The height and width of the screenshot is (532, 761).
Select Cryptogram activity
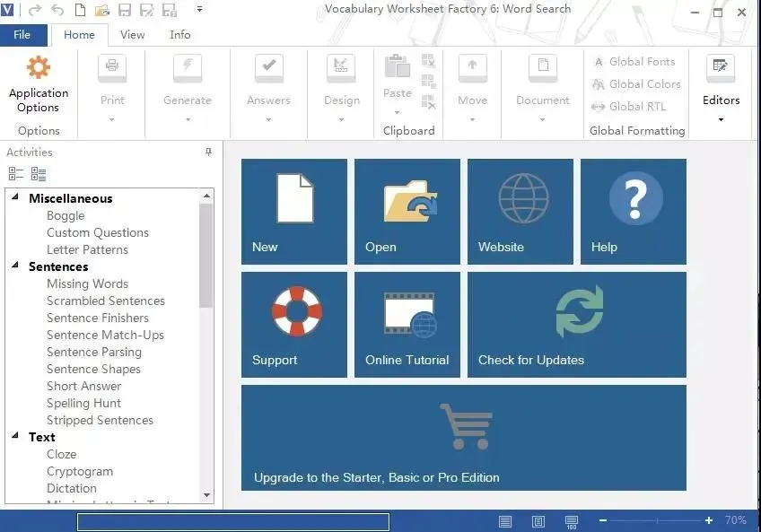point(80,471)
